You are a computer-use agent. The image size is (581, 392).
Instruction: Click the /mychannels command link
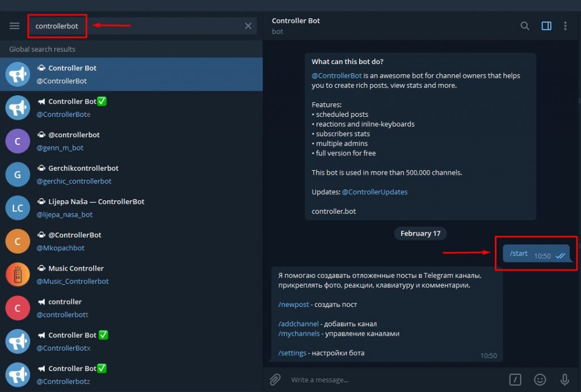[298, 334]
